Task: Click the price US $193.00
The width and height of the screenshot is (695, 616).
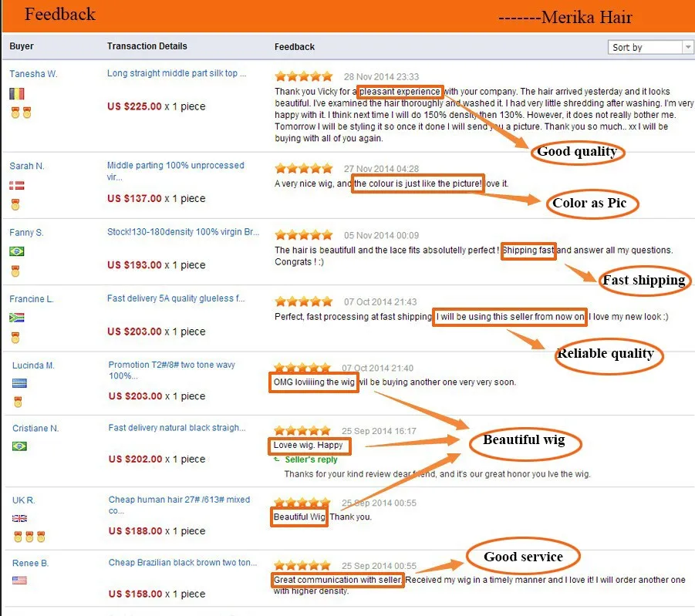Action: 134,265
